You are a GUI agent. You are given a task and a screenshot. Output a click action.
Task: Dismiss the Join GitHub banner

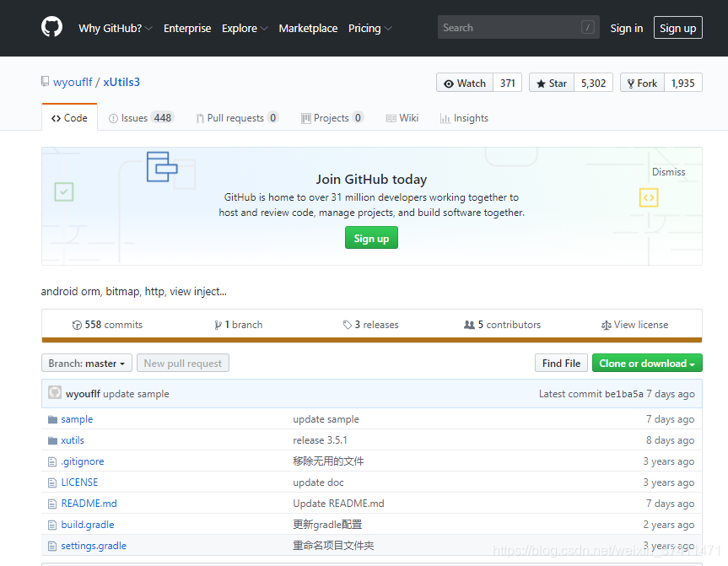point(668,172)
